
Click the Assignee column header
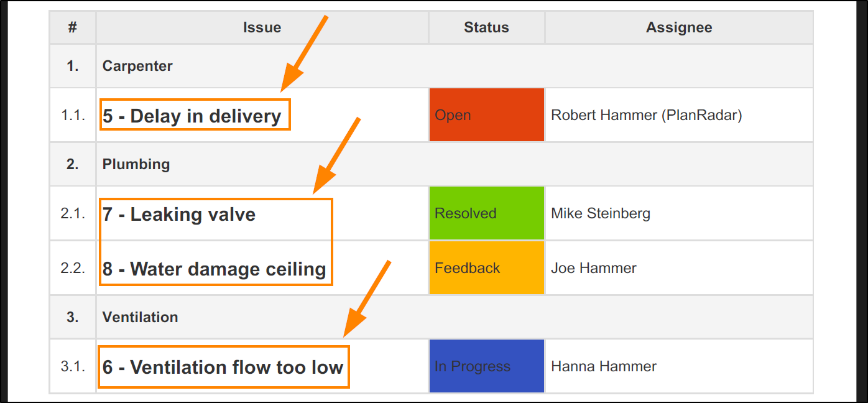click(x=679, y=27)
